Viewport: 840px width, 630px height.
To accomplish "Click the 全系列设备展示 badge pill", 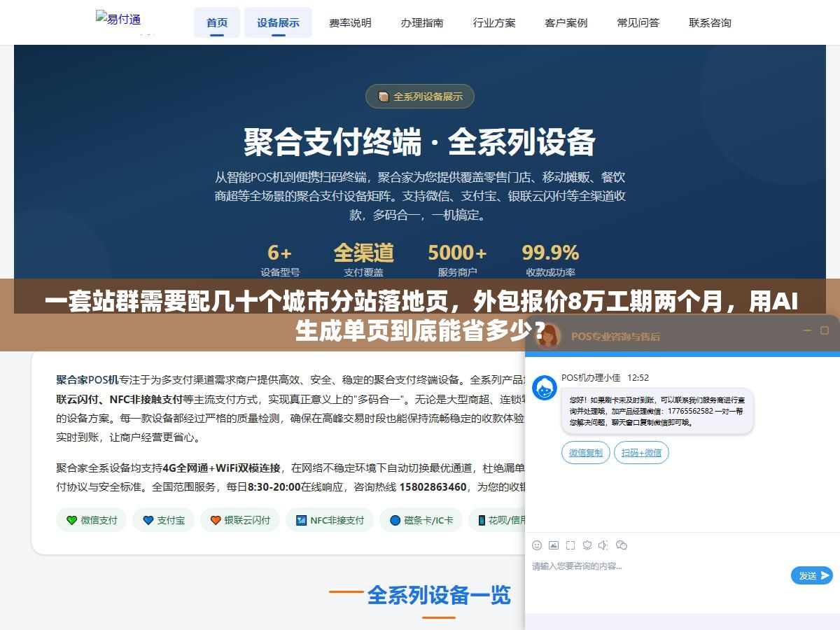I will 420,97.
